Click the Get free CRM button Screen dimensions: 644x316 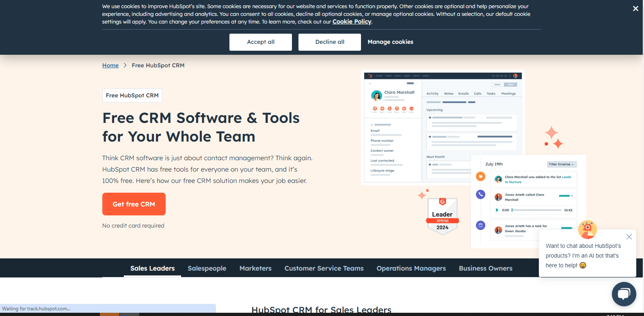pyautogui.click(x=134, y=204)
